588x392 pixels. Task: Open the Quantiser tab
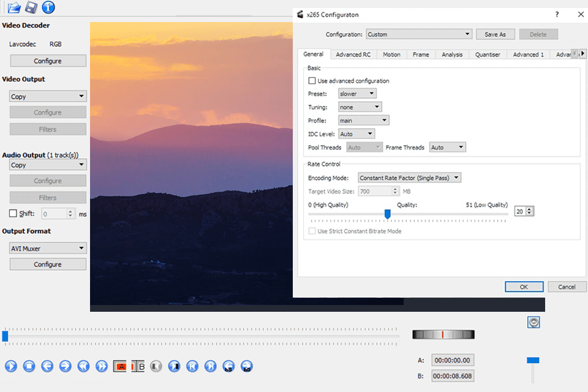[x=488, y=54]
